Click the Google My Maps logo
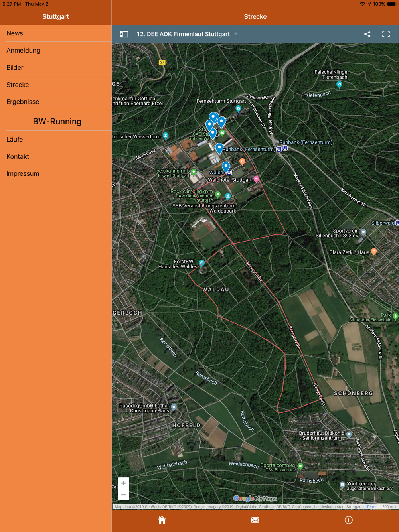The image size is (399, 532). (255, 499)
